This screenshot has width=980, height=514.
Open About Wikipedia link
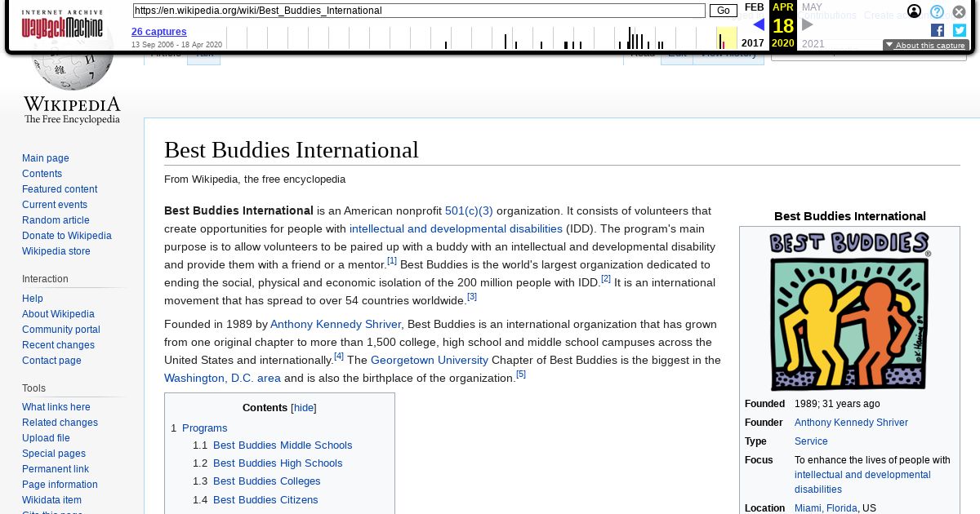(58, 314)
